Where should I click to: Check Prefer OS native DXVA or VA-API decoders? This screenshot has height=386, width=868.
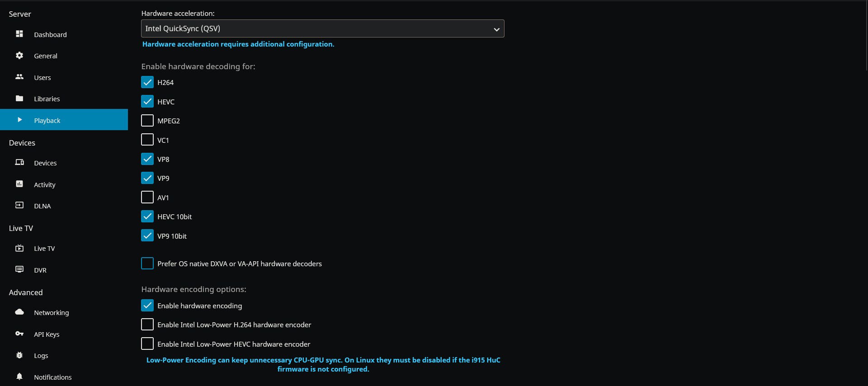[147, 264]
